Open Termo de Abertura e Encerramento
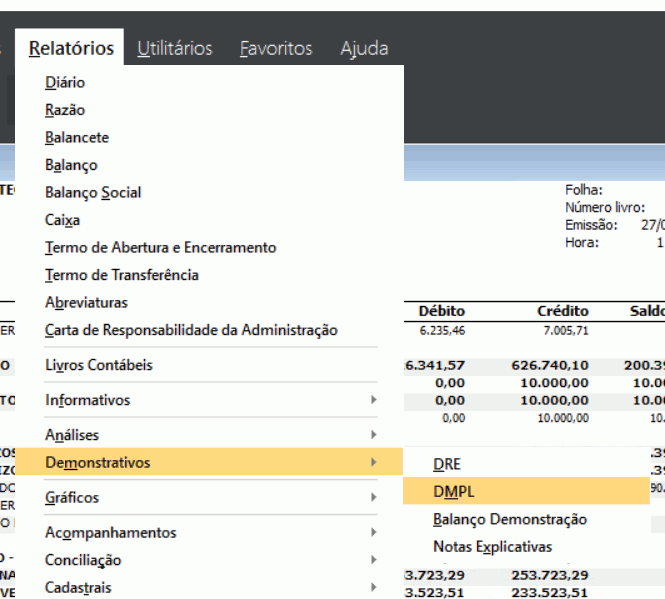Screen dimensions: 665x599 click(161, 247)
